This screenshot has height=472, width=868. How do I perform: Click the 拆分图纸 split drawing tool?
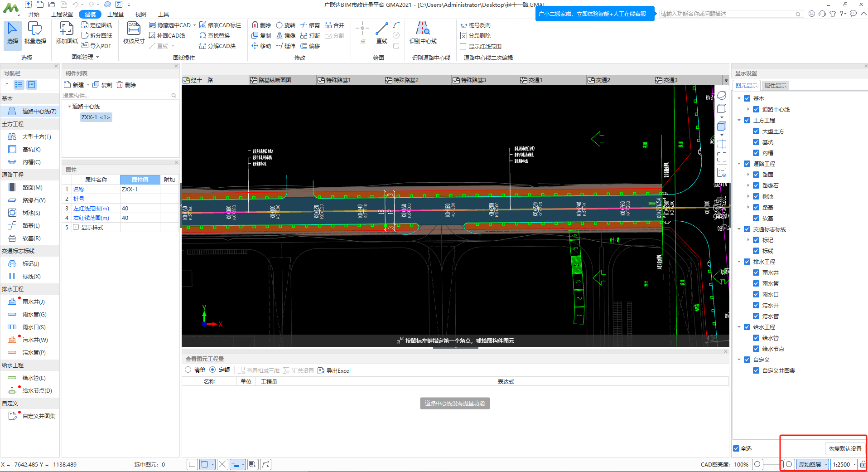point(96,35)
